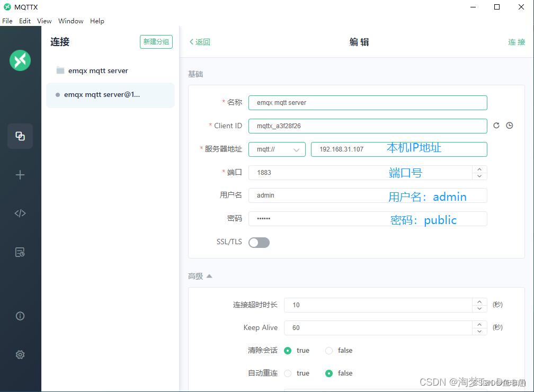Screen dimensions: 534x392
Task: Open the About info icon
Action: click(x=20, y=316)
